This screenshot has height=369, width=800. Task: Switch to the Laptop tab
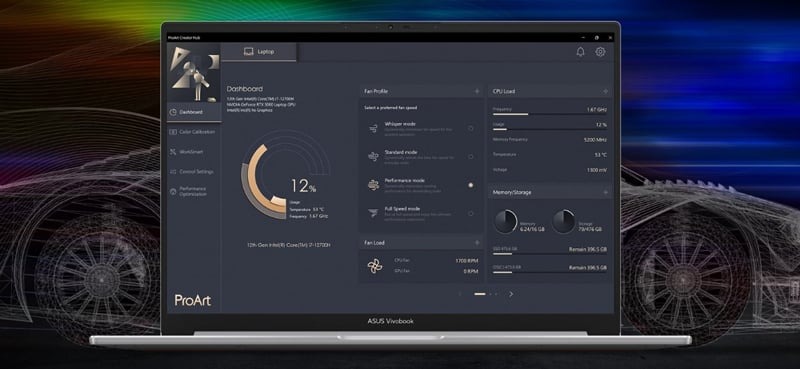pyautogui.click(x=259, y=52)
